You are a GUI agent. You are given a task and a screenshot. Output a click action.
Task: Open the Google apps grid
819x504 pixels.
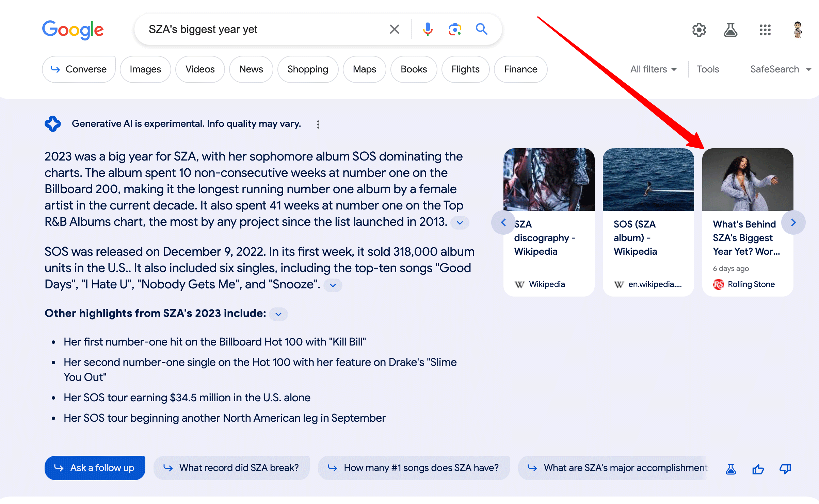(x=765, y=30)
